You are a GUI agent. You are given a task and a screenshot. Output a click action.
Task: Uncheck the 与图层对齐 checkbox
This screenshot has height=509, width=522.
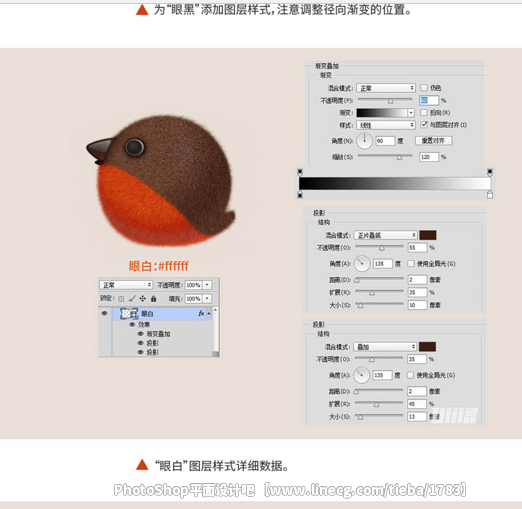[x=424, y=125]
